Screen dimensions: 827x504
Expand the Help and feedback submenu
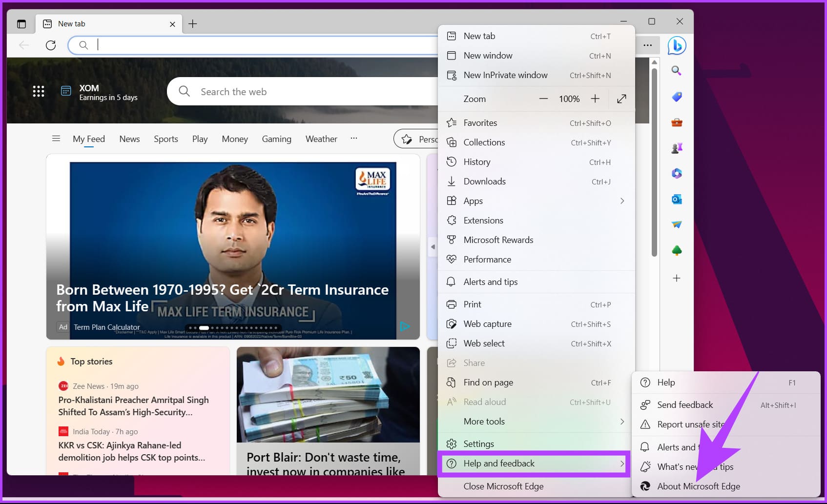(x=536, y=464)
